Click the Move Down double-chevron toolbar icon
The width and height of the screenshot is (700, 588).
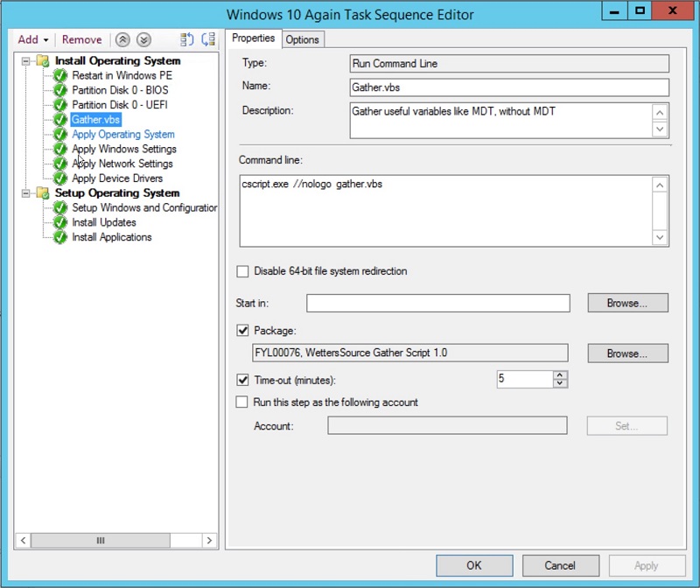pos(143,39)
